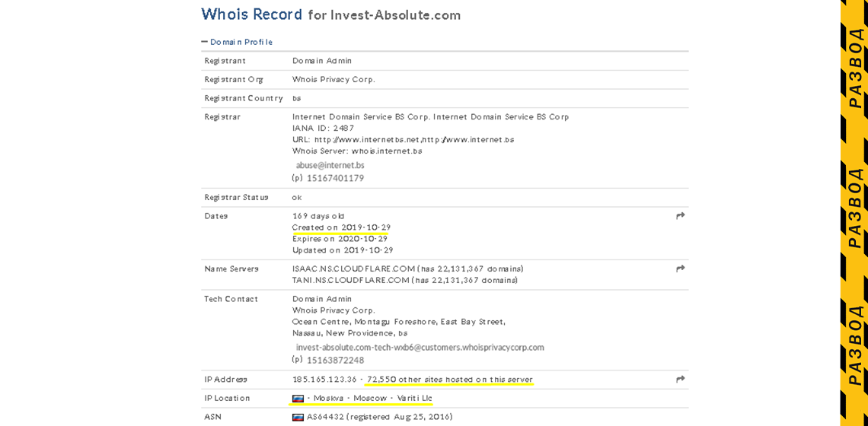
Task: Click 'Updated on 2019-10-29' date
Action: (x=343, y=250)
